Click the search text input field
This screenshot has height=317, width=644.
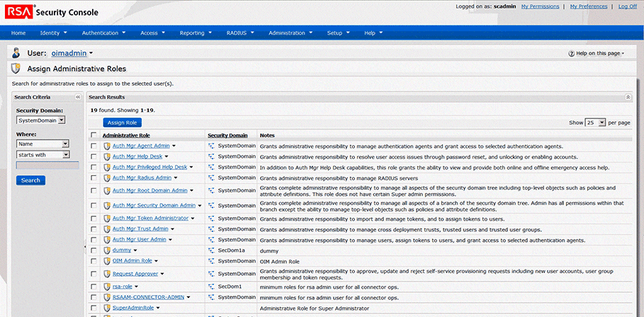coord(47,166)
